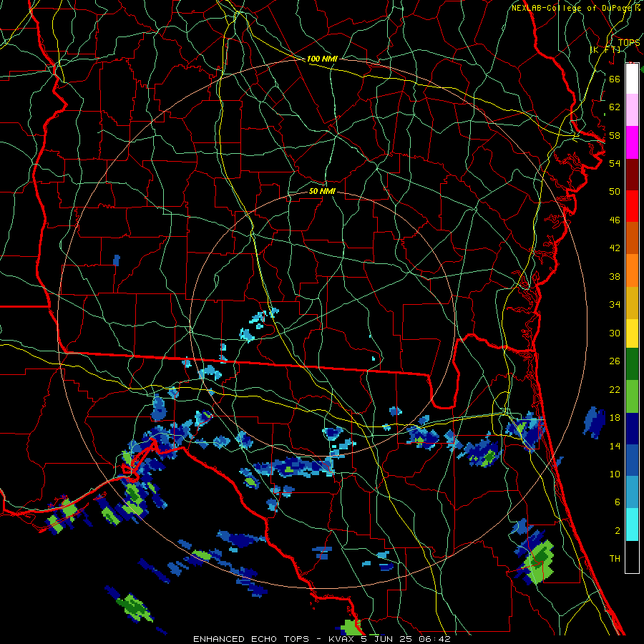644x644 pixels.
Task: Pick the dark green legend swatch
Action: tap(632, 364)
